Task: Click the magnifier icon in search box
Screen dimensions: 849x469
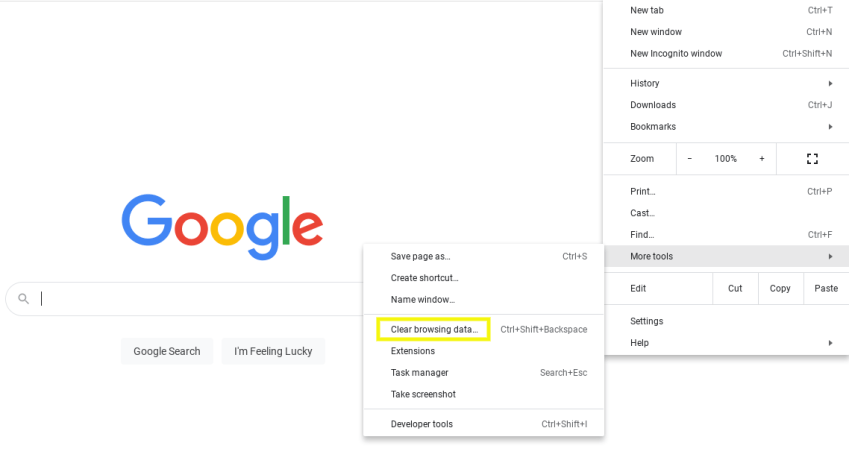Action: click(24, 298)
